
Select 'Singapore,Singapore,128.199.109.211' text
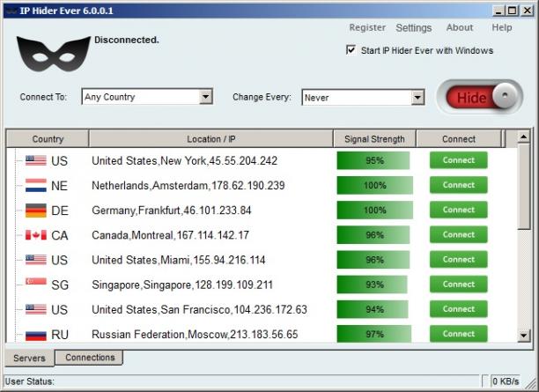pos(182,285)
